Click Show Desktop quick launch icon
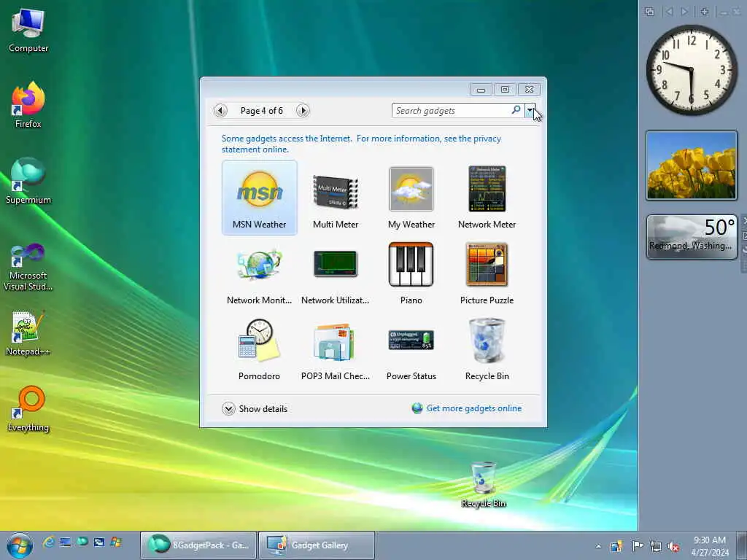 pyautogui.click(x=65, y=542)
